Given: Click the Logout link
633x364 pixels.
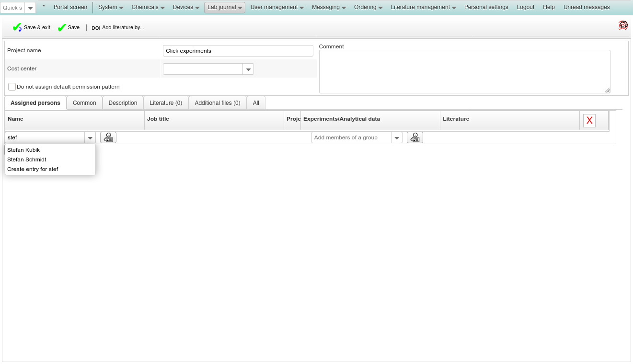Looking at the screenshot, I should click(526, 7).
